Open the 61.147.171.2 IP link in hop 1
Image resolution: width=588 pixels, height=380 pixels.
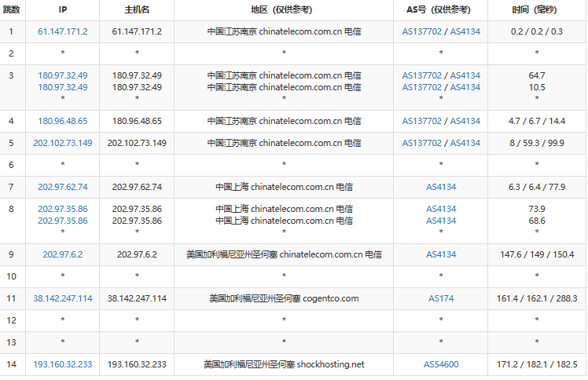[63, 31]
